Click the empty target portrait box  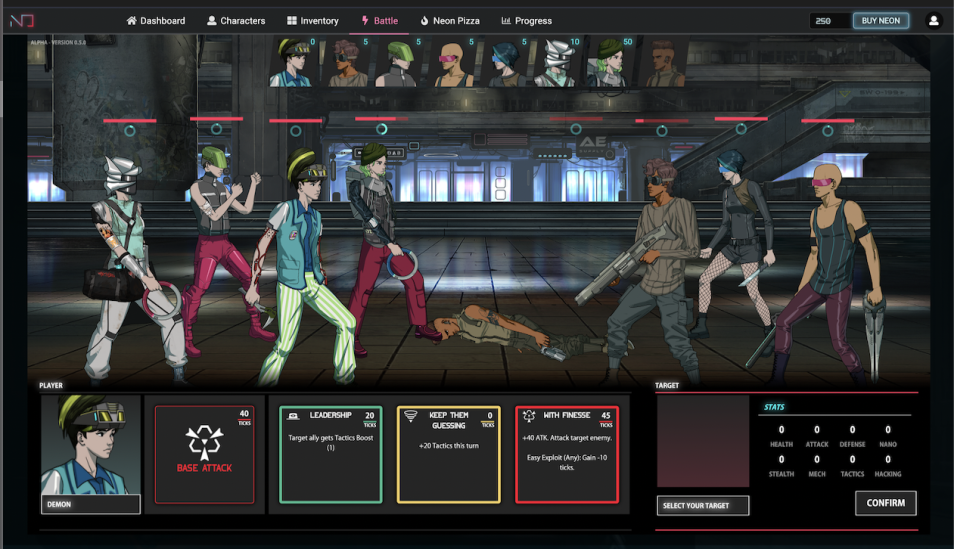(703, 441)
